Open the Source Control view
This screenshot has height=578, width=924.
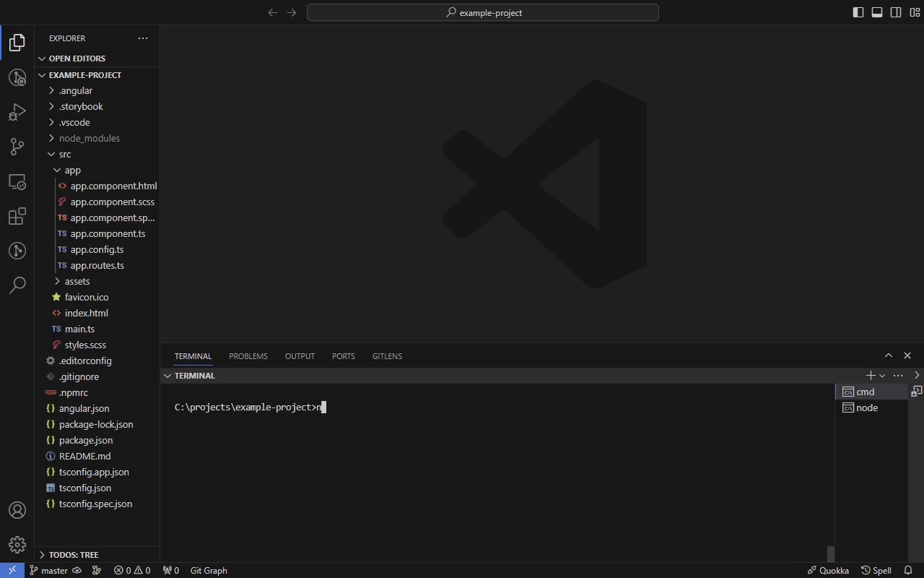(x=17, y=147)
